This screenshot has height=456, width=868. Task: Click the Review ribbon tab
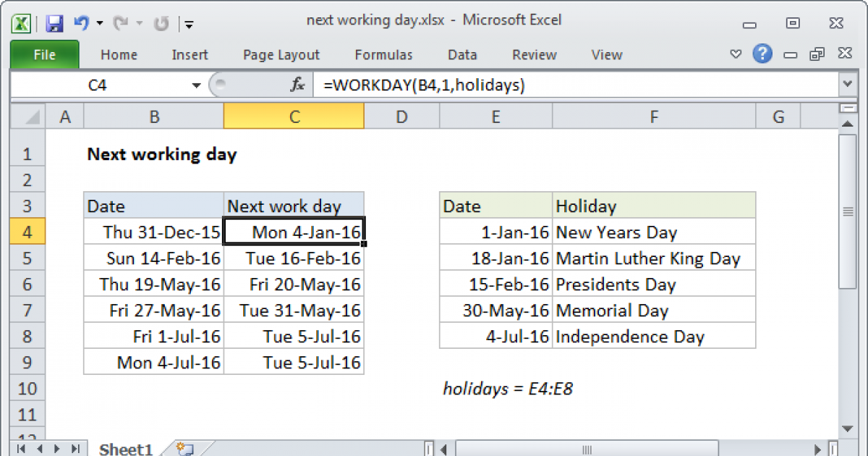(x=533, y=54)
